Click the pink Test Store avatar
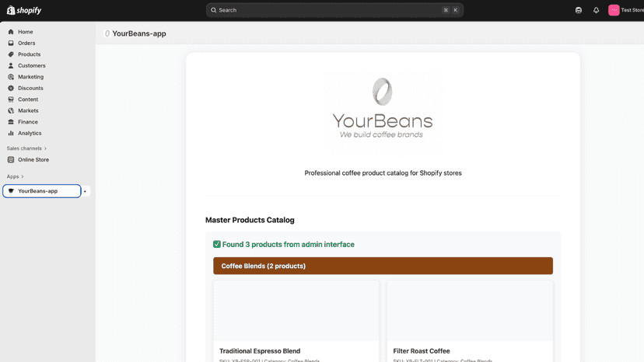This screenshot has width=644, height=362. tap(614, 10)
